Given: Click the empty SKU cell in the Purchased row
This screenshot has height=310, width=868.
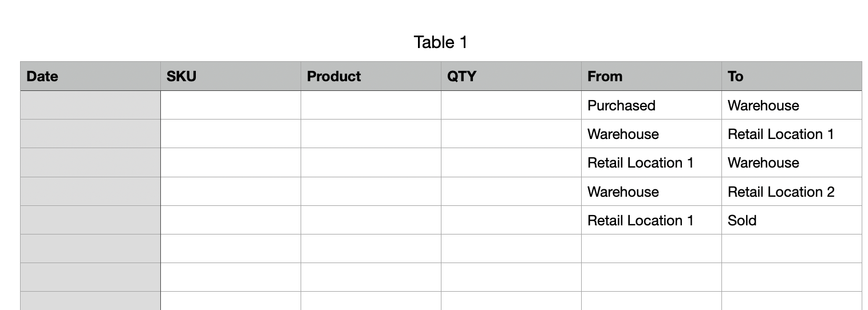Looking at the screenshot, I should [231, 105].
